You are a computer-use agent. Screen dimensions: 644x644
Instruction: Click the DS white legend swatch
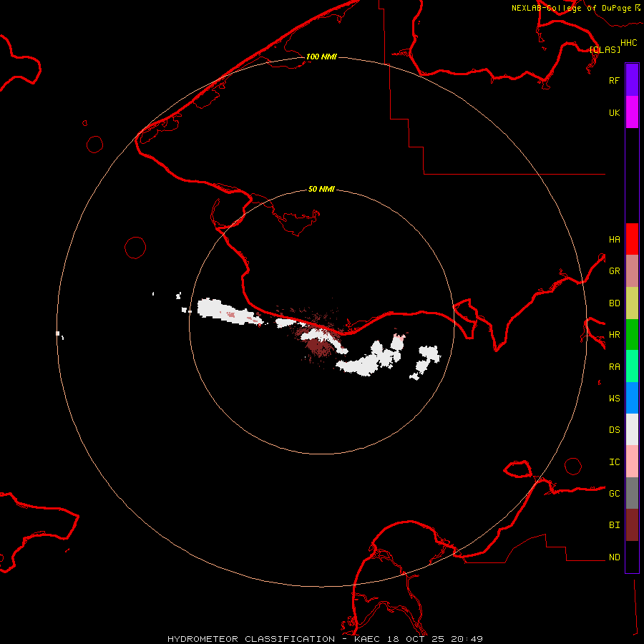[632, 429]
